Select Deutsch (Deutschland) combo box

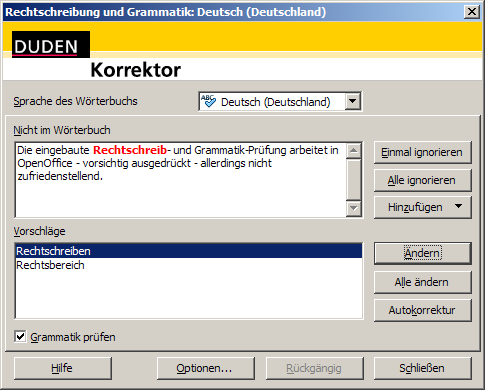coord(280,101)
